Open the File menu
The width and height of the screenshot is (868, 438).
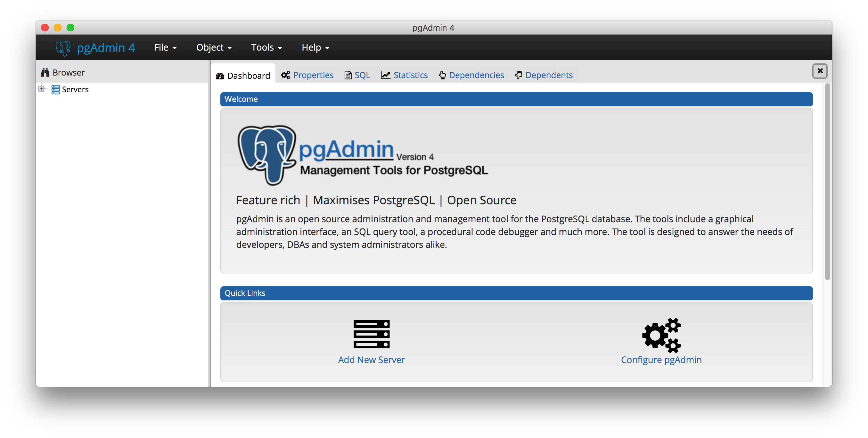[x=165, y=47]
